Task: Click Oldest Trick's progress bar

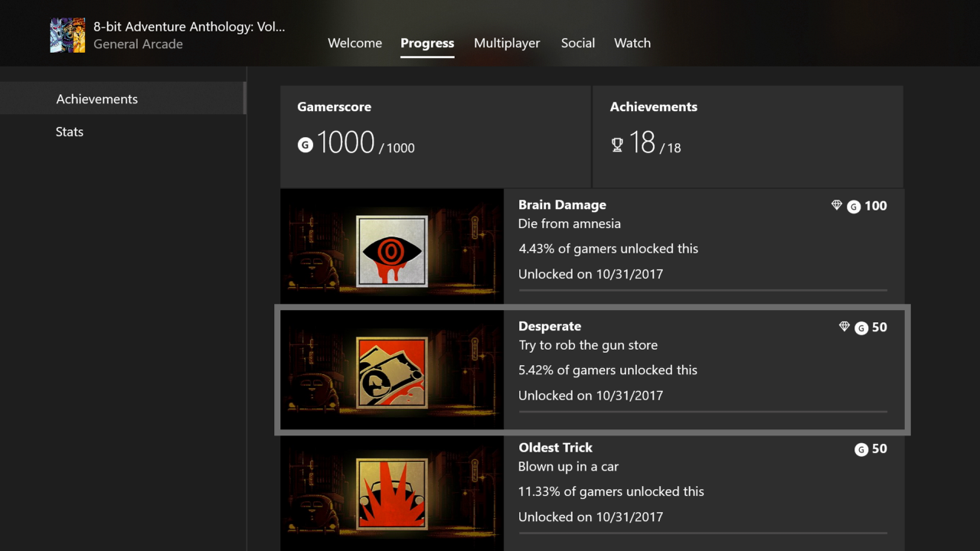Action: (x=703, y=533)
